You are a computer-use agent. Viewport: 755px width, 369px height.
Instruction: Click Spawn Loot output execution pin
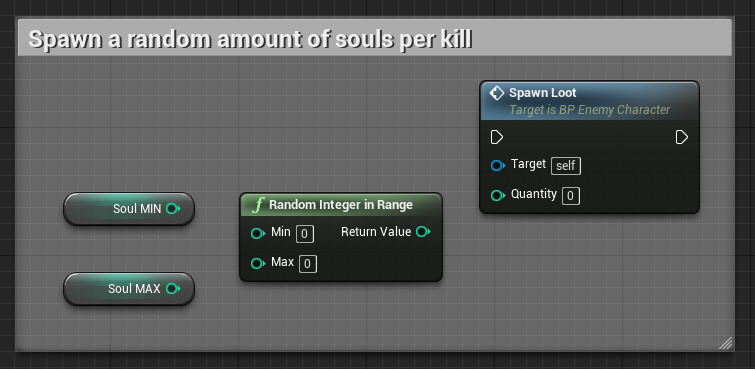[x=682, y=137]
